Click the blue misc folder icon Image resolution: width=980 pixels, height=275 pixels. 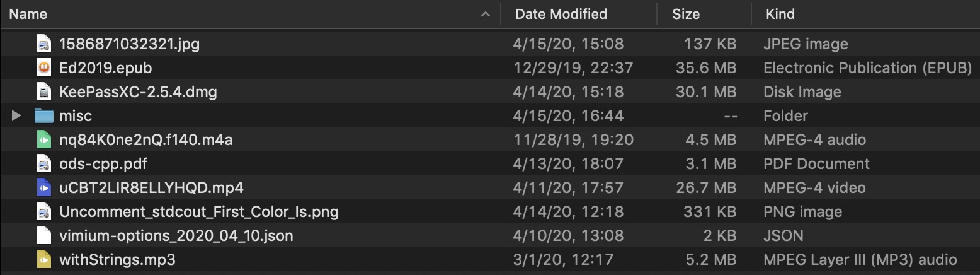click(x=43, y=116)
